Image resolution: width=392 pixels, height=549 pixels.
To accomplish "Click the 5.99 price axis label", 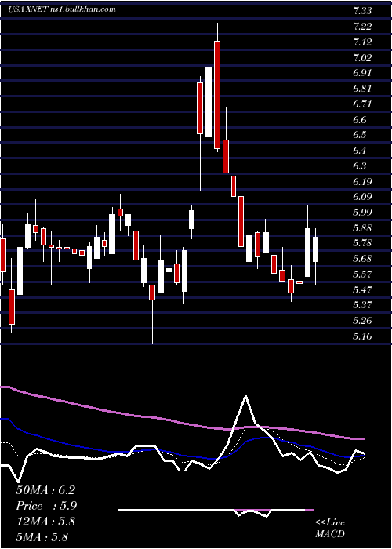I will pyautogui.click(x=362, y=213).
